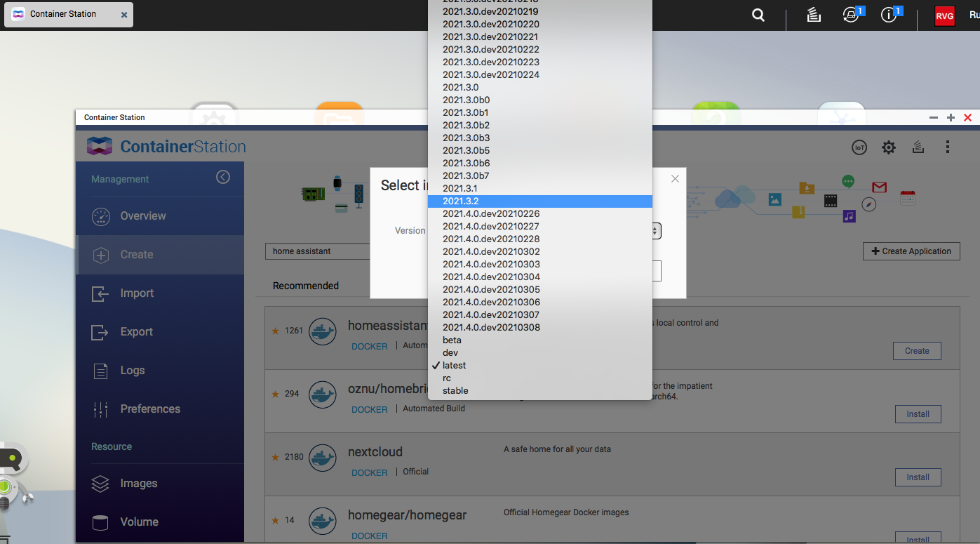Image resolution: width=980 pixels, height=544 pixels.
Task: Click the search magnifier in top bar
Action: click(x=758, y=15)
